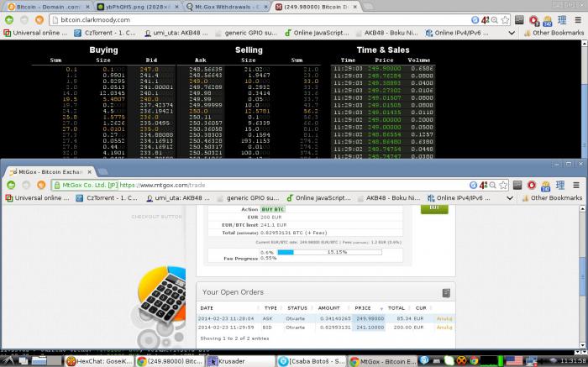
Task: Sort open orders by the PRICE column
Action: pyautogui.click(x=363, y=308)
